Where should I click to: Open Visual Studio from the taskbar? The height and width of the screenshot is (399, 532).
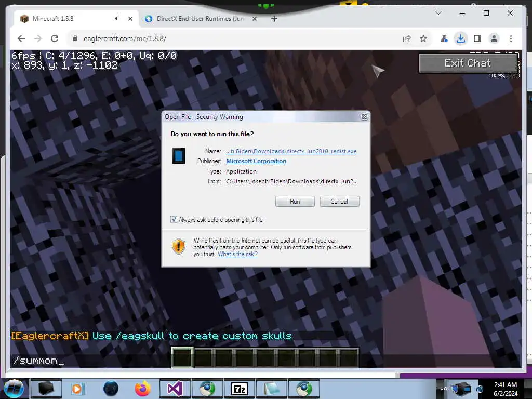175,389
